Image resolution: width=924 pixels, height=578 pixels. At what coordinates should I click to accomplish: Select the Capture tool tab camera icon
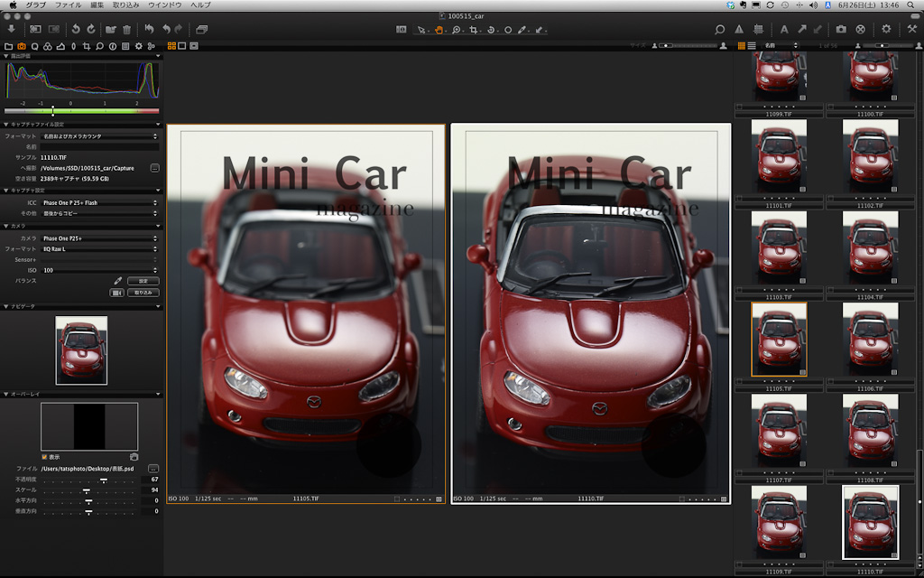pyautogui.click(x=21, y=45)
